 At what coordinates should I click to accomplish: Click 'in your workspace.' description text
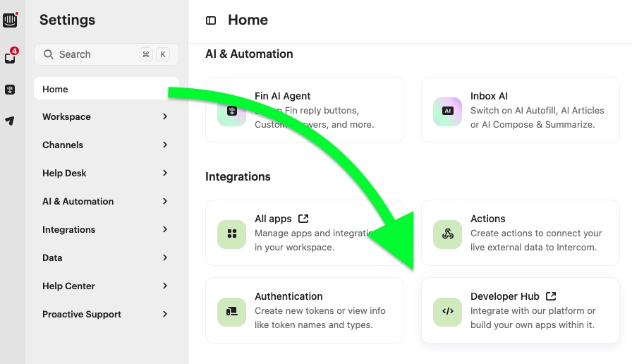pos(295,247)
